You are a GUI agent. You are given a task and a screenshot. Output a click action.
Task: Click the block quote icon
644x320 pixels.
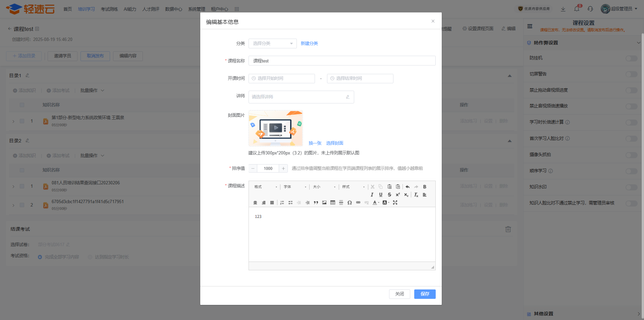click(316, 202)
